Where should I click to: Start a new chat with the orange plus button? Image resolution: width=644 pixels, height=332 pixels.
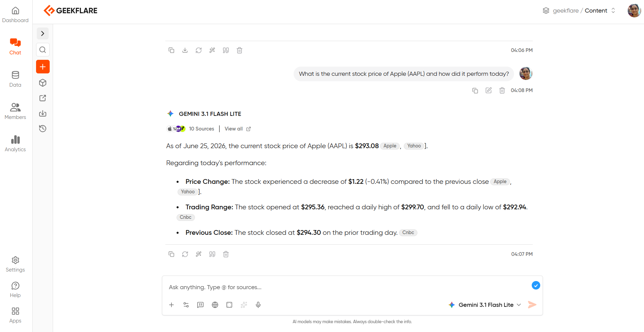coord(43,67)
